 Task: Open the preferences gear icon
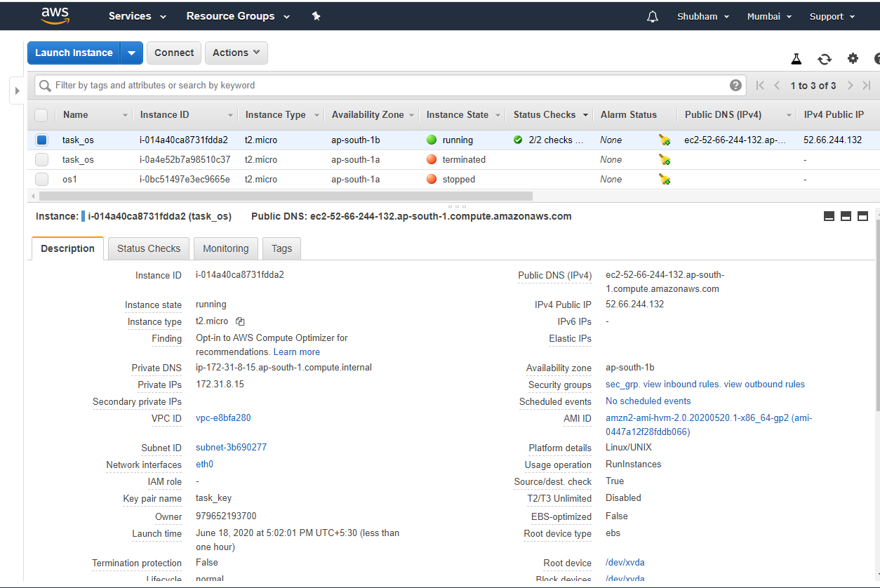point(852,59)
